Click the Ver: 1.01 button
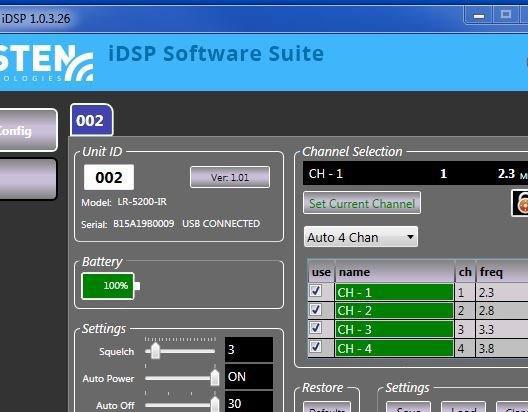The height and width of the screenshot is (412, 528). pos(230,177)
